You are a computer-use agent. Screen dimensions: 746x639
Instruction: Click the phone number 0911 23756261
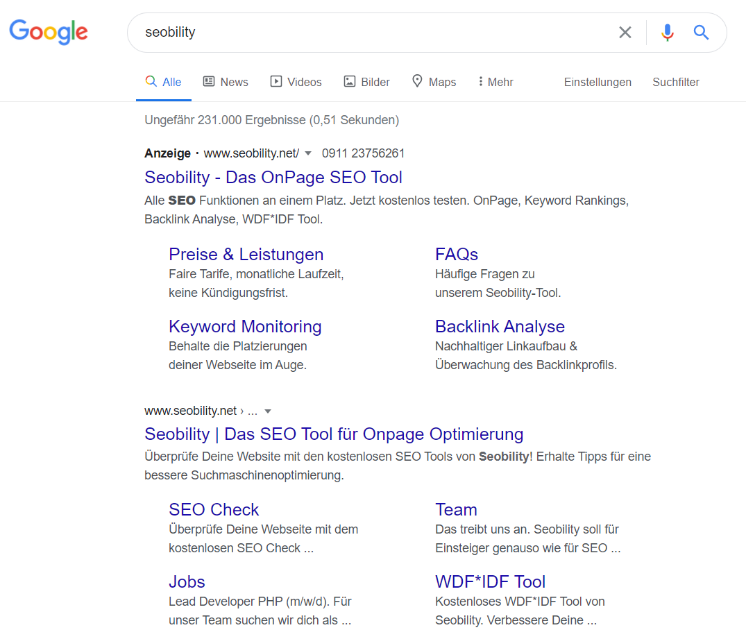(363, 153)
